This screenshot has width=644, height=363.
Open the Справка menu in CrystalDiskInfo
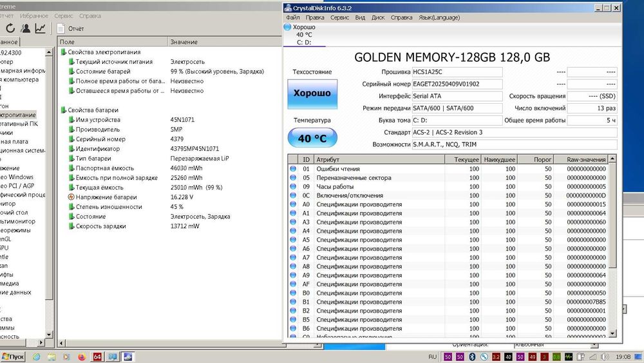click(401, 17)
